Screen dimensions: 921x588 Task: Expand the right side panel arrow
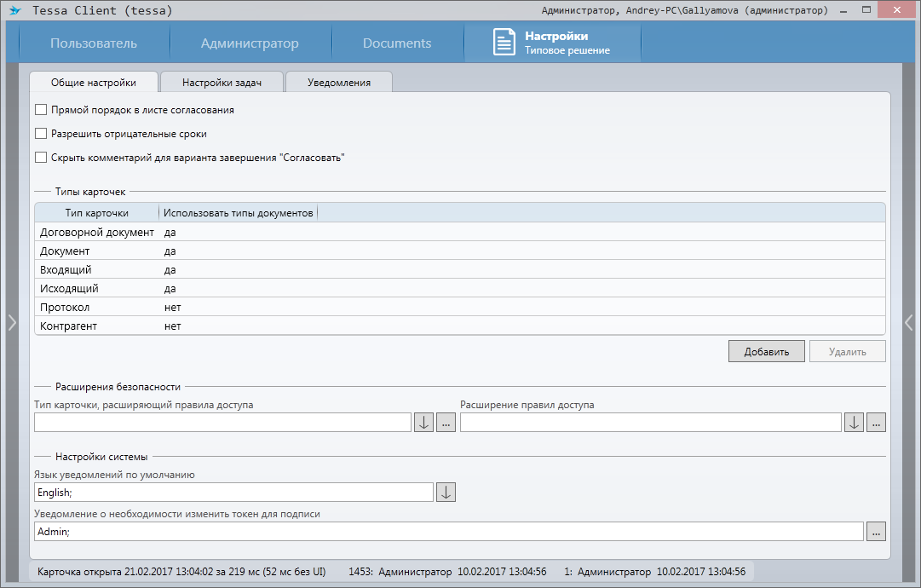tap(909, 322)
